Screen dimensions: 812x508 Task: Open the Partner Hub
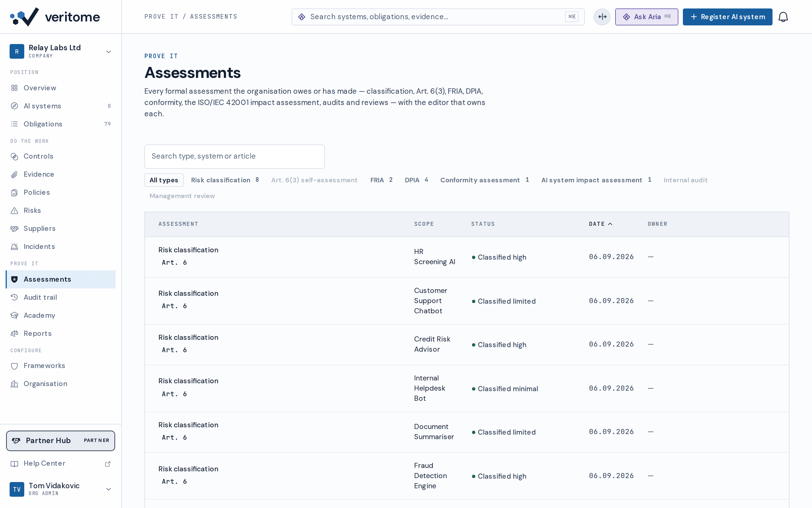[60, 441]
